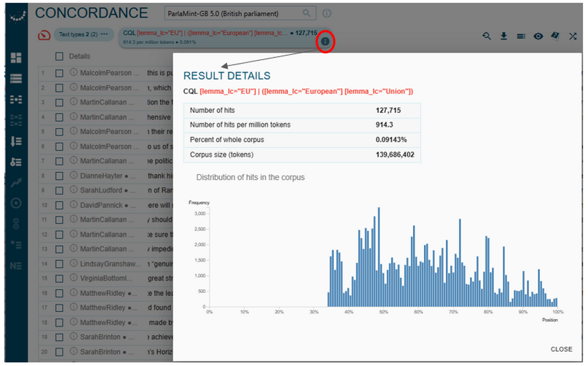Close the Result Details dialog
This screenshot has height=366, width=588.
pyautogui.click(x=561, y=349)
